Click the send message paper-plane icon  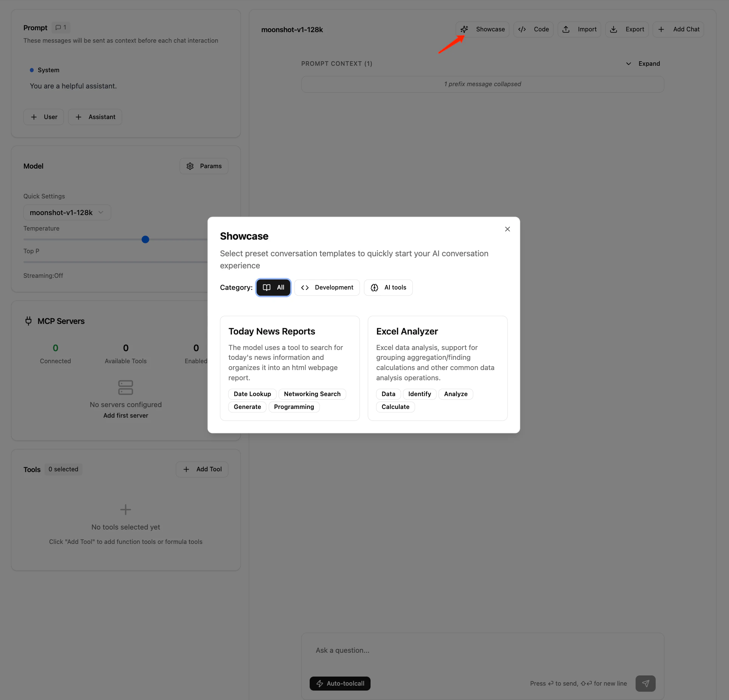[x=645, y=683]
